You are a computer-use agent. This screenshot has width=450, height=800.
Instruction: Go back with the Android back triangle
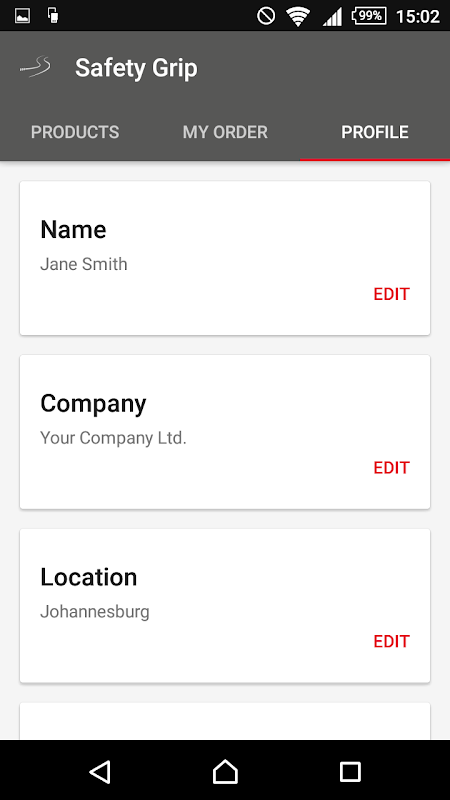(100, 771)
